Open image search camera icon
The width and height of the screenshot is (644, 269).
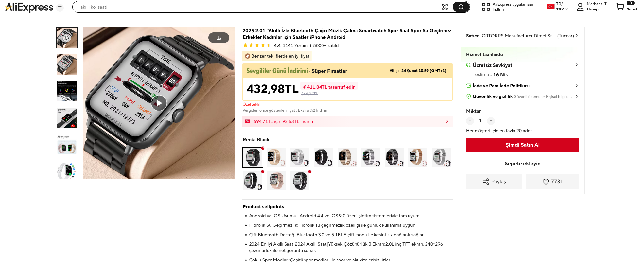point(444,7)
